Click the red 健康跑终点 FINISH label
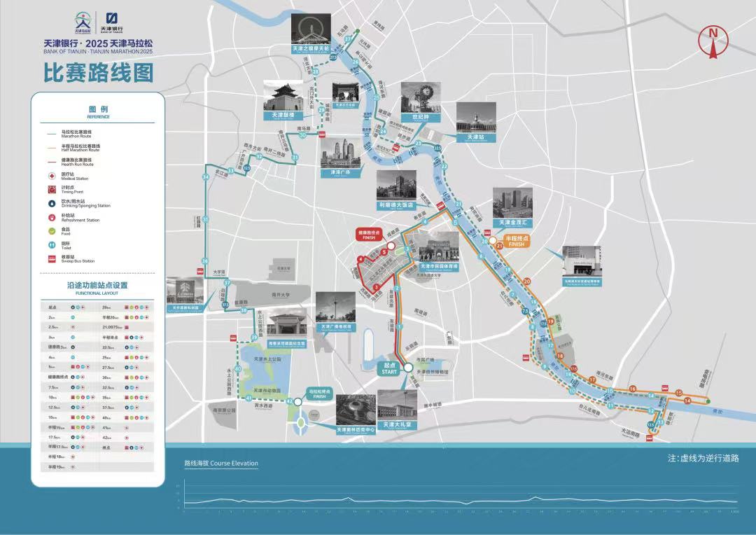The image size is (756, 535). click(369, 235)
